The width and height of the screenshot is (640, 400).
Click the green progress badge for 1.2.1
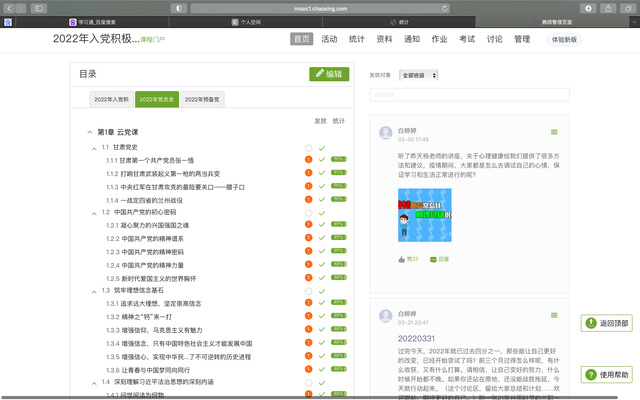point(339,224)
